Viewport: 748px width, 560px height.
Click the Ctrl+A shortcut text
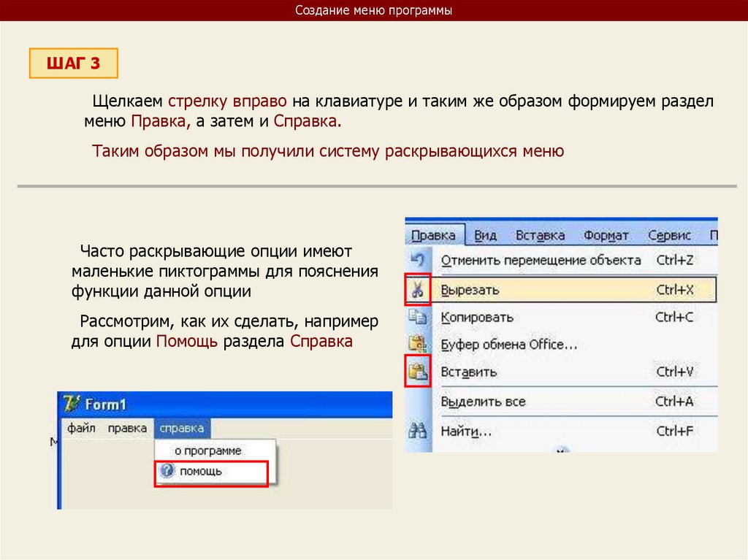(674, 402)
